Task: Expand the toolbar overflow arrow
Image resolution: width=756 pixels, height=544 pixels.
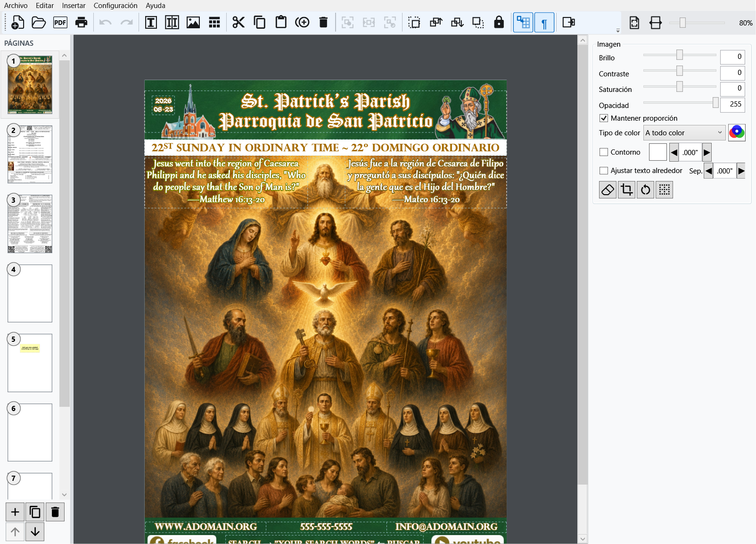Action: 618,31
